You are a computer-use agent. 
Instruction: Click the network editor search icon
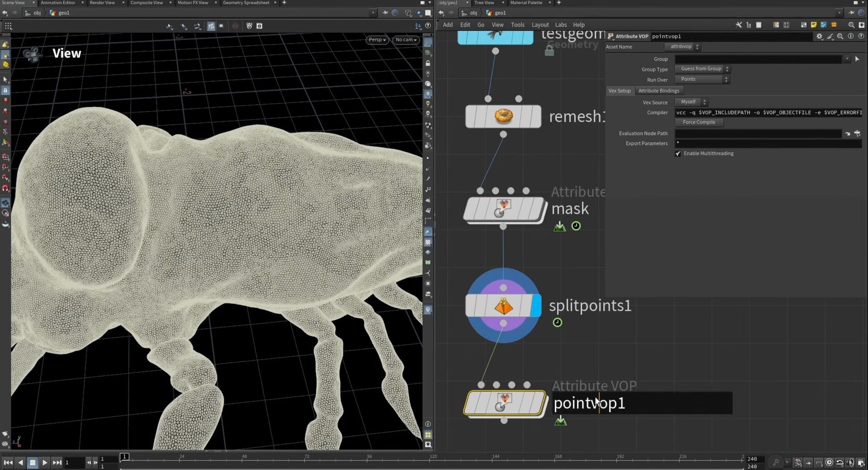[x=851, y=25]
